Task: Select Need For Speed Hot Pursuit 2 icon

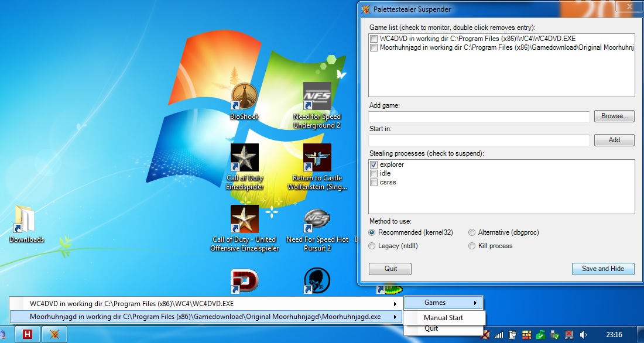Action: click(317, 229)
